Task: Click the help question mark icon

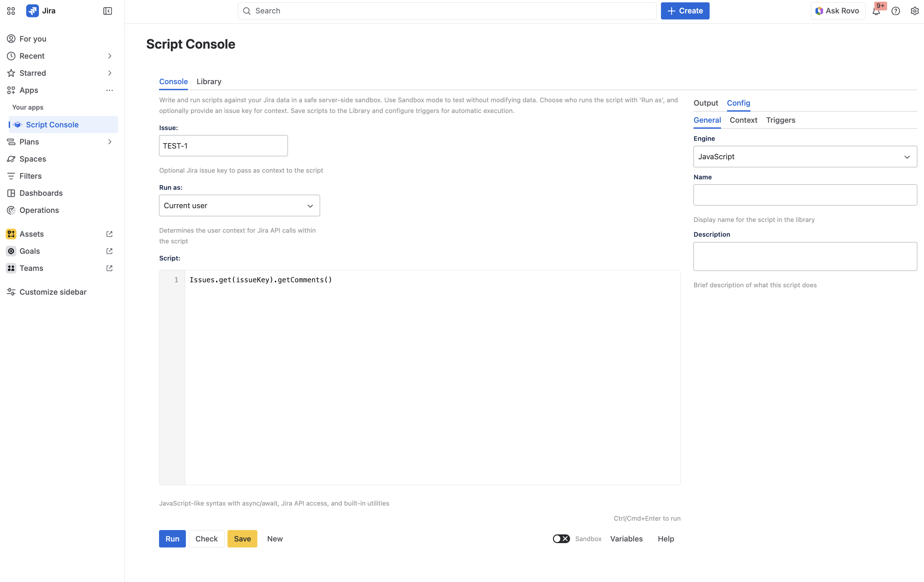Action: 895,11
